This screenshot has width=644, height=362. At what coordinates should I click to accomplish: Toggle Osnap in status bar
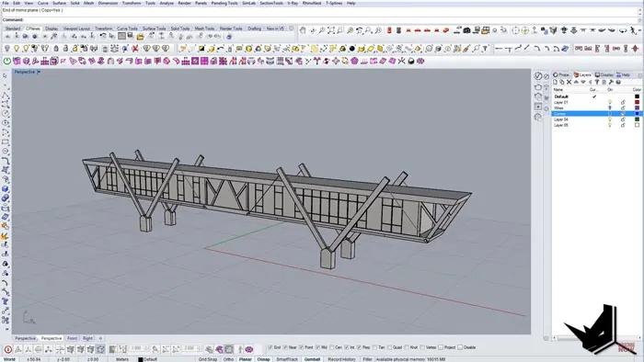pos(263,359)
